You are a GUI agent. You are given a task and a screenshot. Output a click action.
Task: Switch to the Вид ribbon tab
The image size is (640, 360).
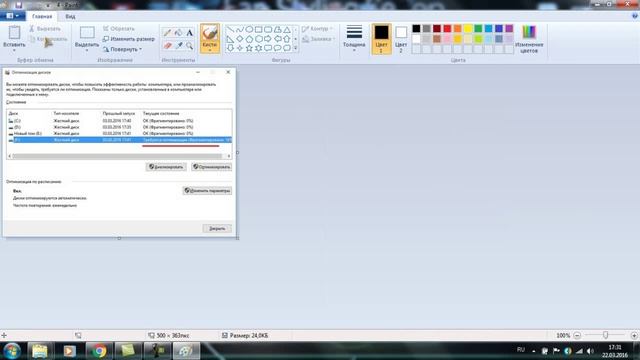(70, 16)
